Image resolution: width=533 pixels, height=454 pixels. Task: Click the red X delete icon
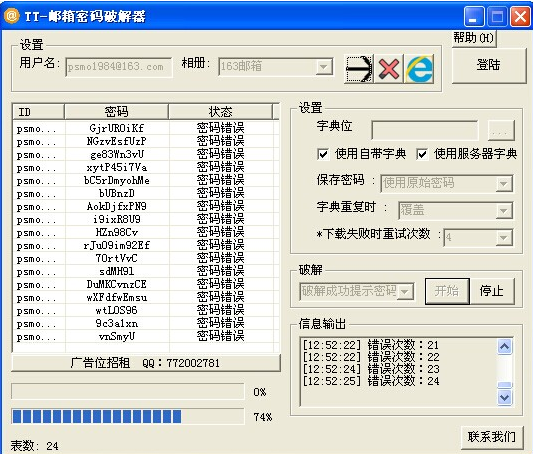(389, 69)
